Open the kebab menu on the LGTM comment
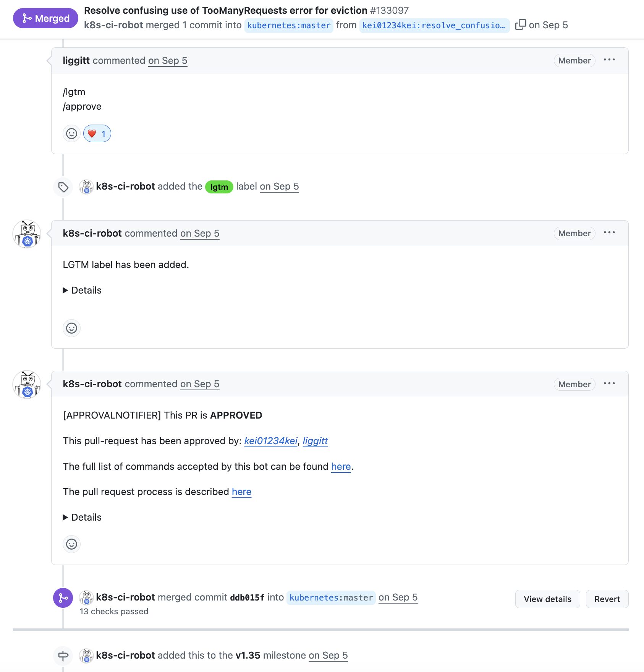The height and width of the screenshot is (672, 644). click(x=610, y=232)
